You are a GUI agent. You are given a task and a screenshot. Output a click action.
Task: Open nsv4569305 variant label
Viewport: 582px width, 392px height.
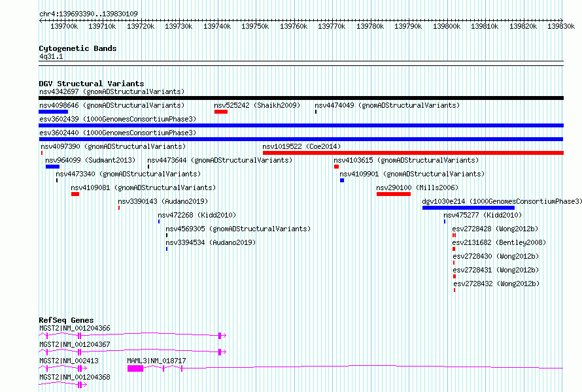coord(238,229)
